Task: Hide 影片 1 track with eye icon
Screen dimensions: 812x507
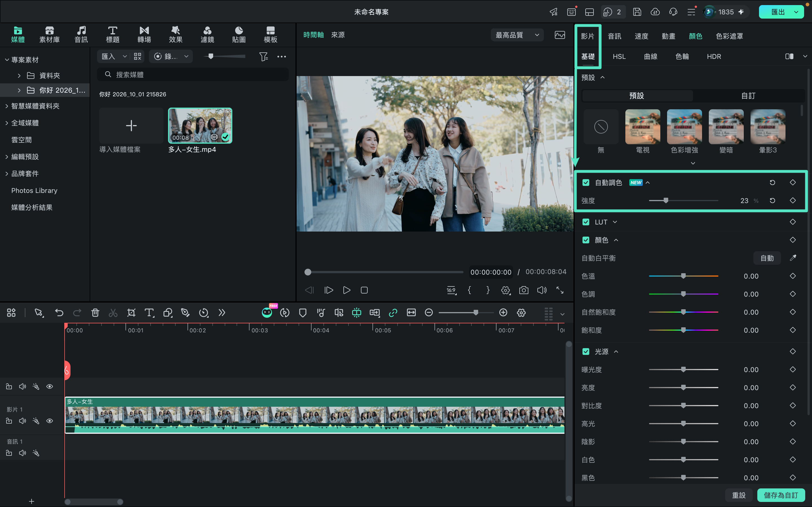Action: (x=50, y=421)
